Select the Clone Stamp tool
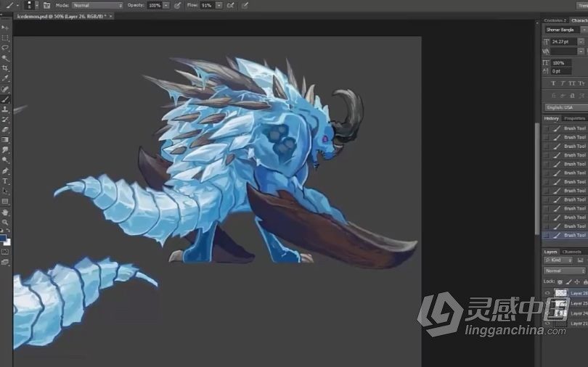The height and width of the screenshot is (367, 588). click(x=5, y=110)
